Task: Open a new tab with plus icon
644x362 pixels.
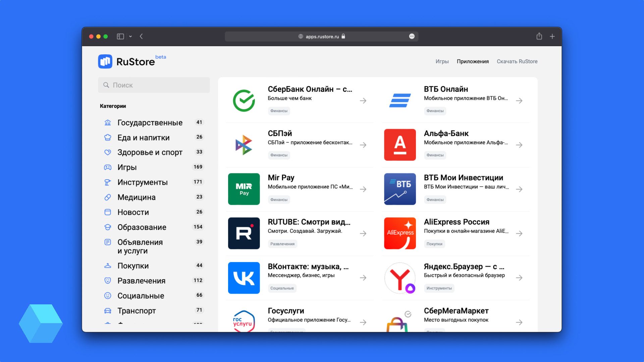Action: [552, 36]
